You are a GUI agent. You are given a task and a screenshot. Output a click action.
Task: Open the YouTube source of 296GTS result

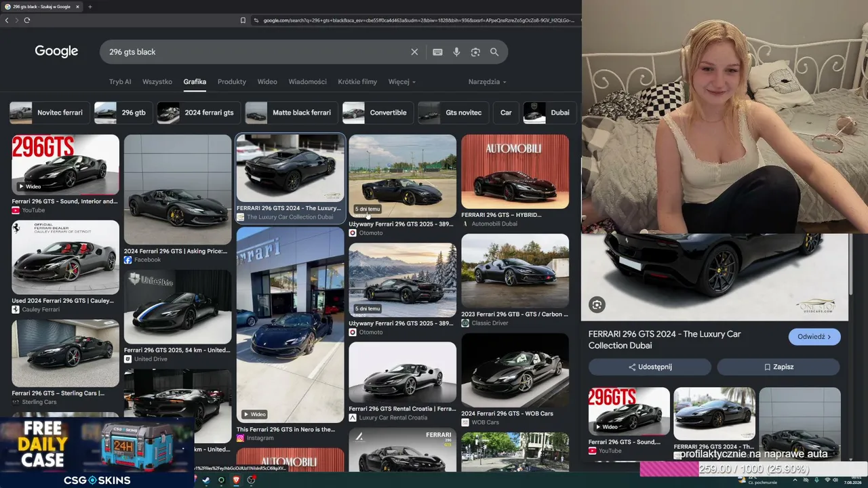(28, 210)
